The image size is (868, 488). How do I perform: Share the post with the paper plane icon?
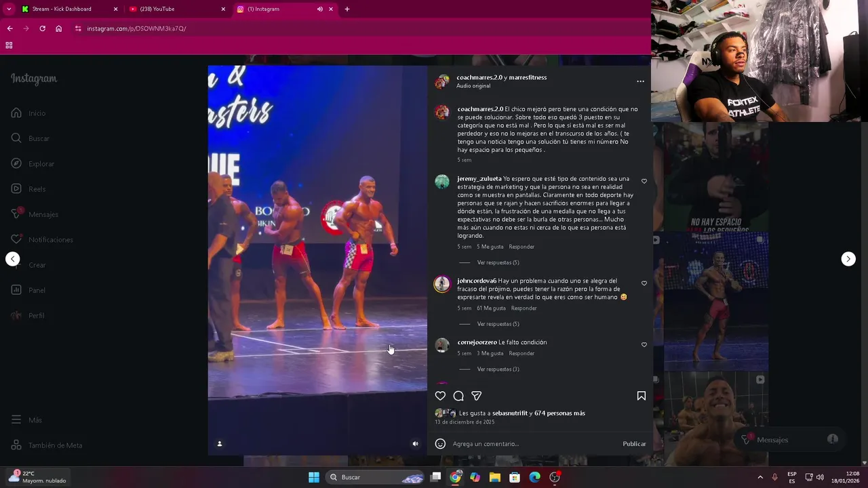pos(477,396)
